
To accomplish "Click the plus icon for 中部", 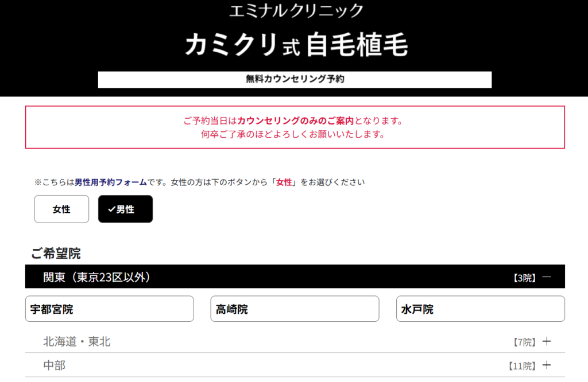I will pos(547,365).
